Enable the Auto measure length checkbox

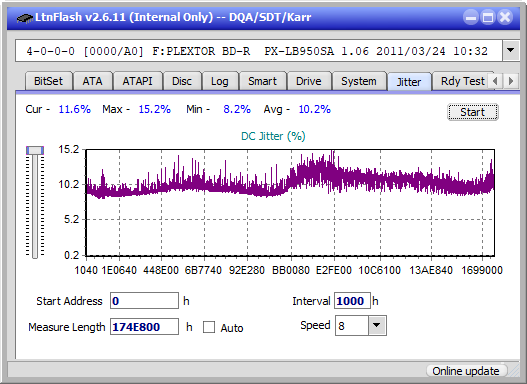tap(209, 327)
